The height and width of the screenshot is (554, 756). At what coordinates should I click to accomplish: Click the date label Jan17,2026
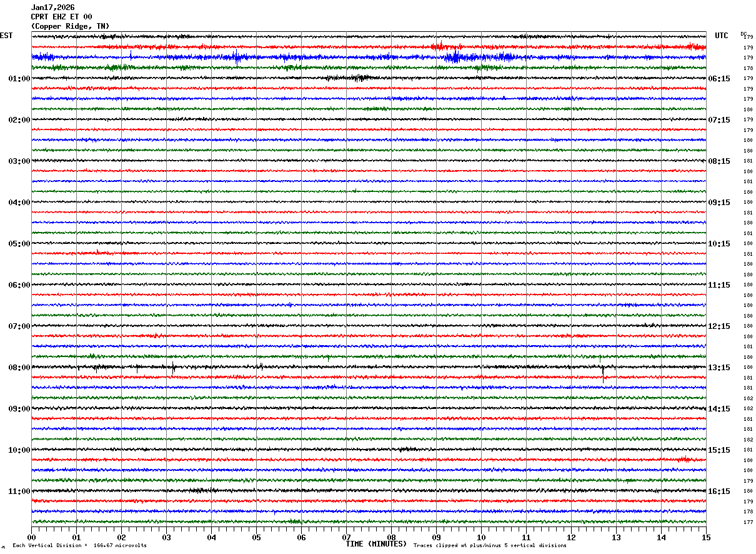click(x=52, y=8)
